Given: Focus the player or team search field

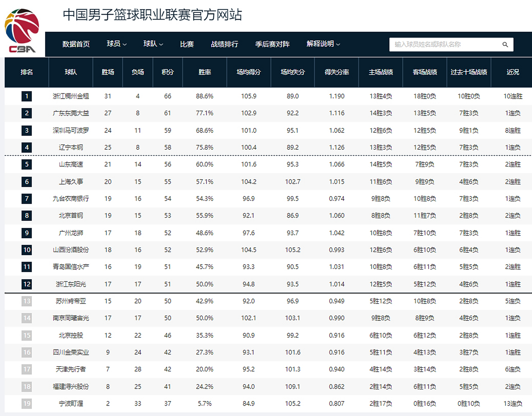Looking at the screenshot, I should (x=451, y=45).
